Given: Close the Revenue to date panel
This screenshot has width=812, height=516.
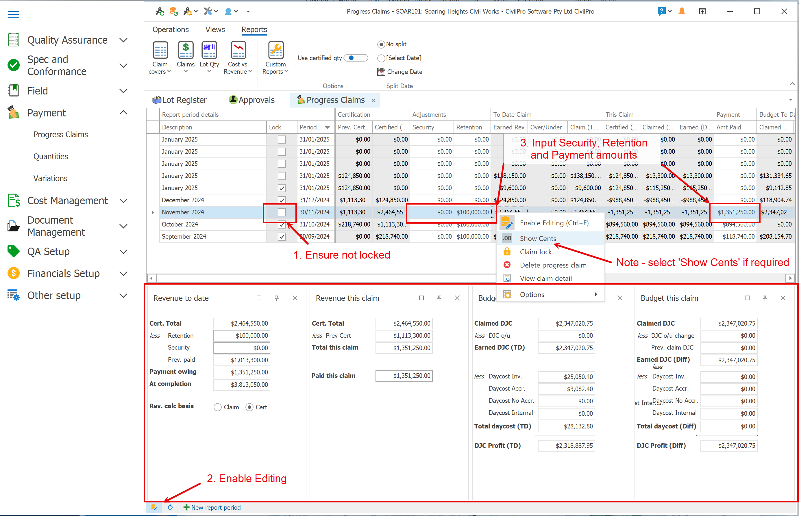Looking at the screenshot, I should (295, 298).
